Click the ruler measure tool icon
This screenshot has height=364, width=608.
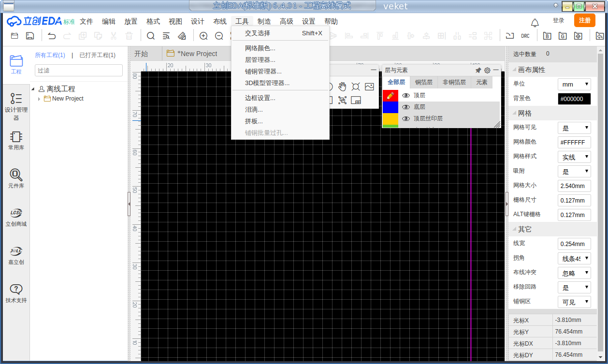pyautogui.click(x=182, y=36)
